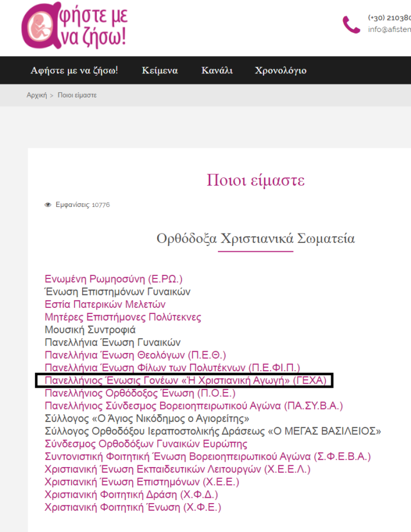Click the pink phone icon in header

351,24
